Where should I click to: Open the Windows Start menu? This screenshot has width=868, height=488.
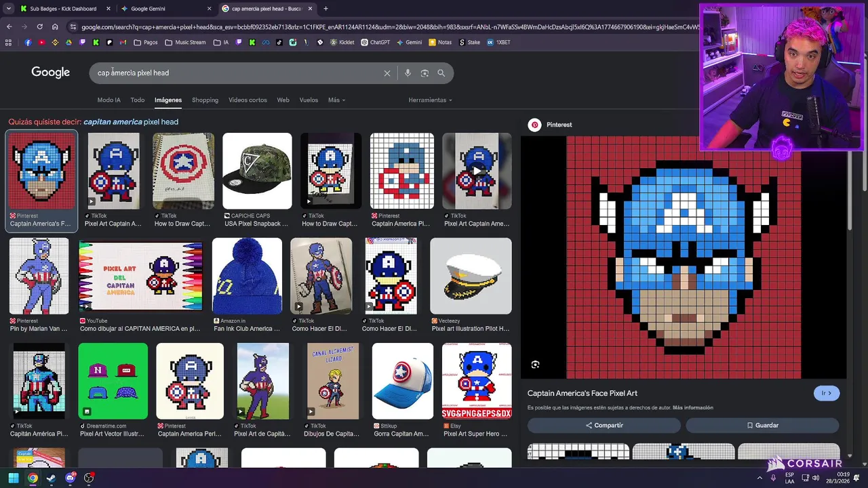[14, 478]
